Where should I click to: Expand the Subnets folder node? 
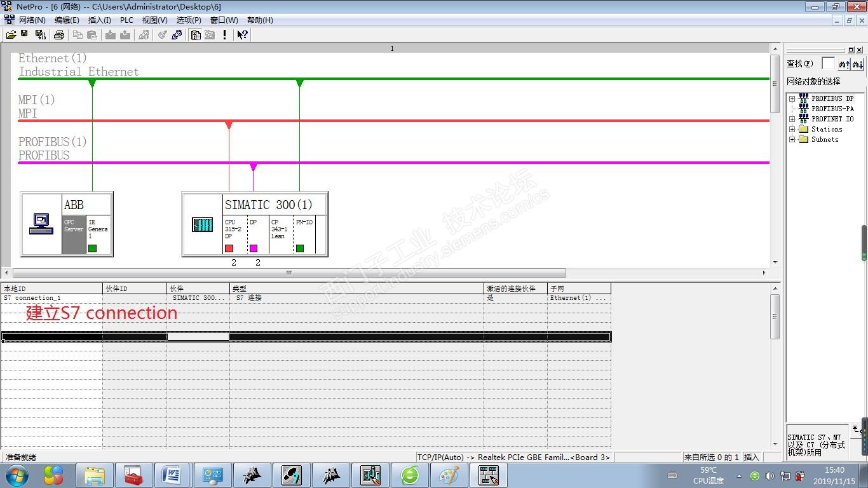point(792,139)
